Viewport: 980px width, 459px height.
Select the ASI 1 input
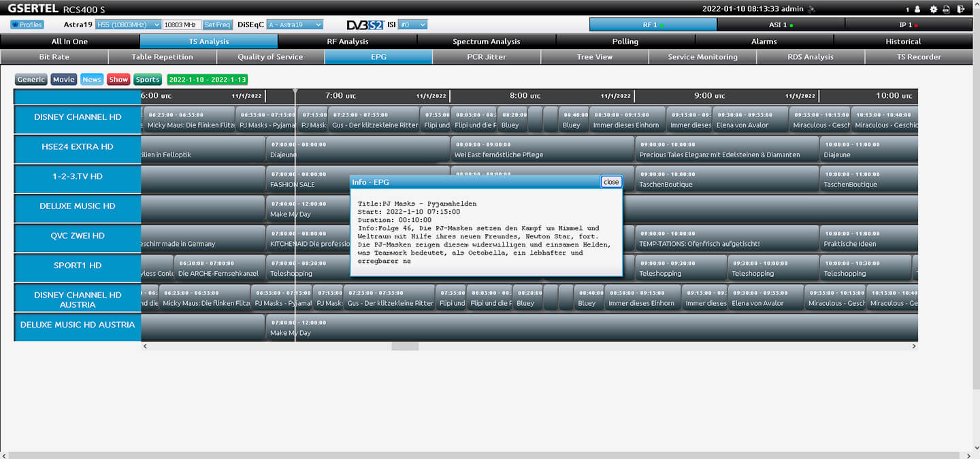(x=781, y=25)
